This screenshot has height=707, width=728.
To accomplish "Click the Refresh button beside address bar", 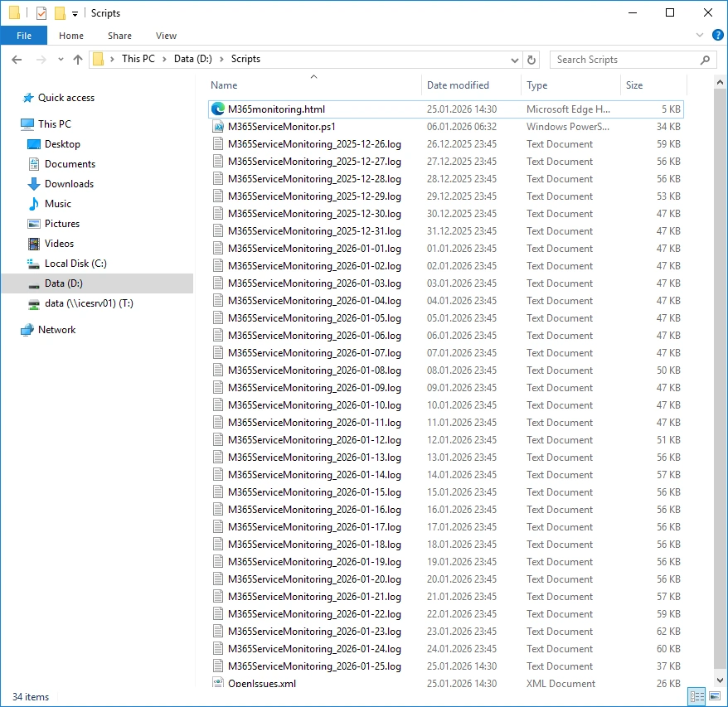I will [531, 60].
